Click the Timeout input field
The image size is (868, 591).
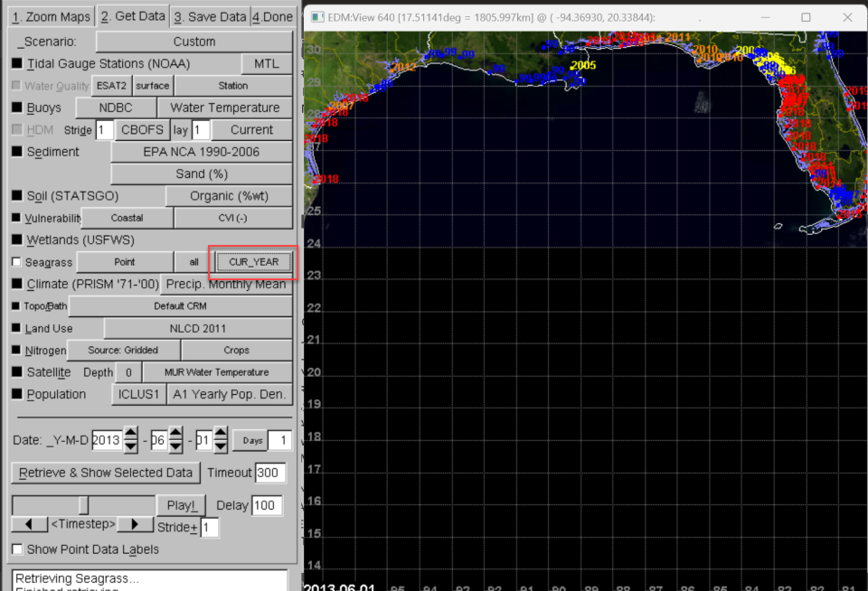pos(270,473)
